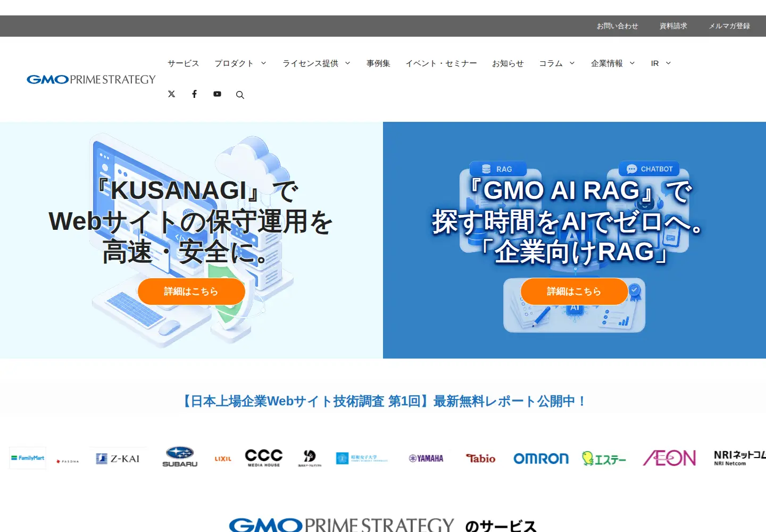Expand the 企業情報 dropdown chevron
Viewport: 766px width, 532px height.
(632, 63)
